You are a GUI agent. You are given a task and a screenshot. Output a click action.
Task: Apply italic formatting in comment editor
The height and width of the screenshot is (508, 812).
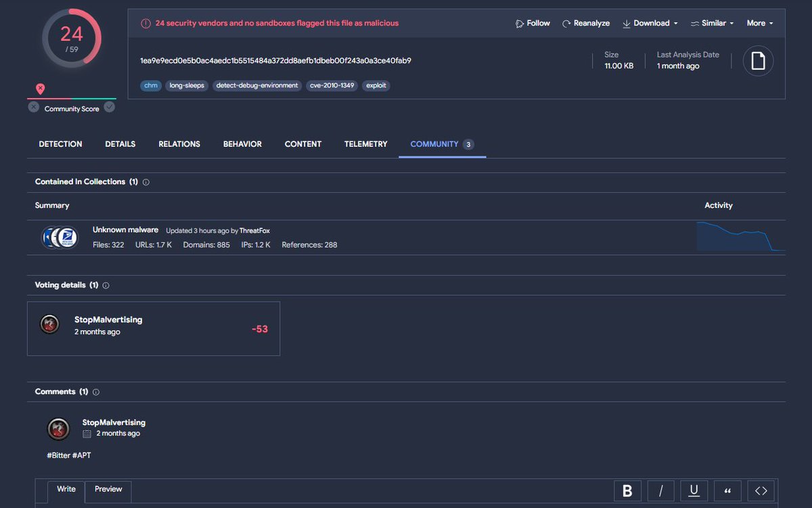coord(660,490)
